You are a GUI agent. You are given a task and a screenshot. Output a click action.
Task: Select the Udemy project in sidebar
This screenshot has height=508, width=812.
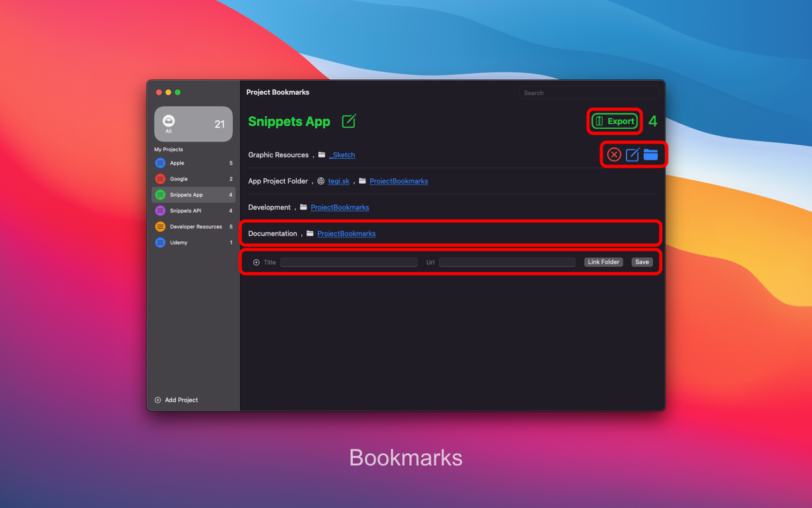[193, 243]
